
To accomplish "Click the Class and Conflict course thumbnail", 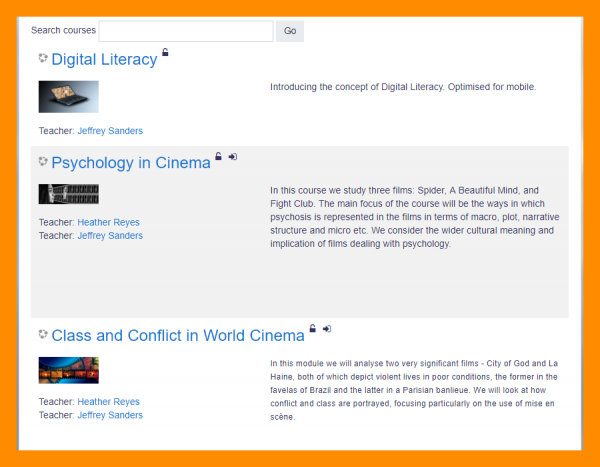I will click(x=68, y=371).
